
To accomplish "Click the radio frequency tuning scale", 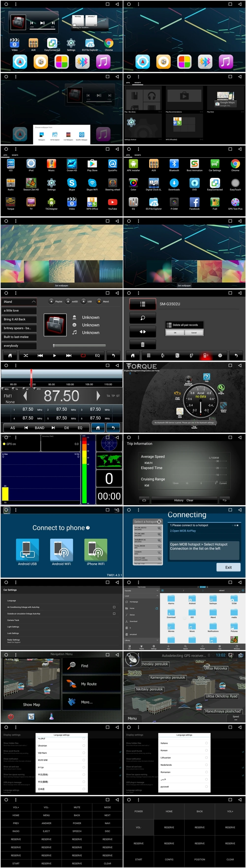I will tap(61, 378).
